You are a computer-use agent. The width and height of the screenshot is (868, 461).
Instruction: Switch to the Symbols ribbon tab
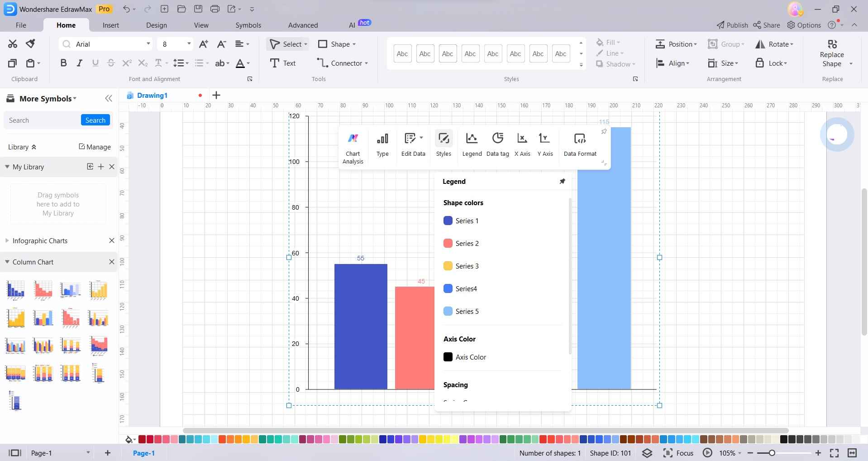point(248,25)
